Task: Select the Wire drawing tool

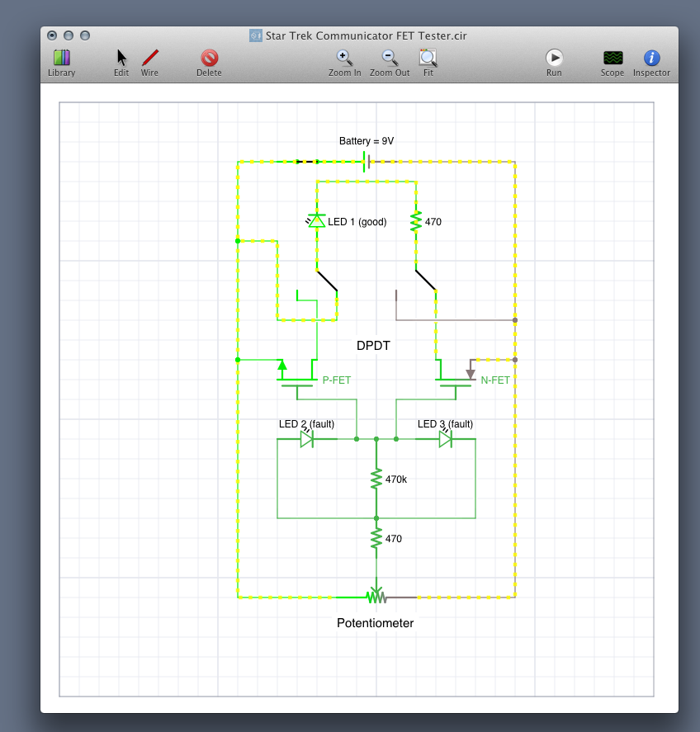Action: coord(150,63)
